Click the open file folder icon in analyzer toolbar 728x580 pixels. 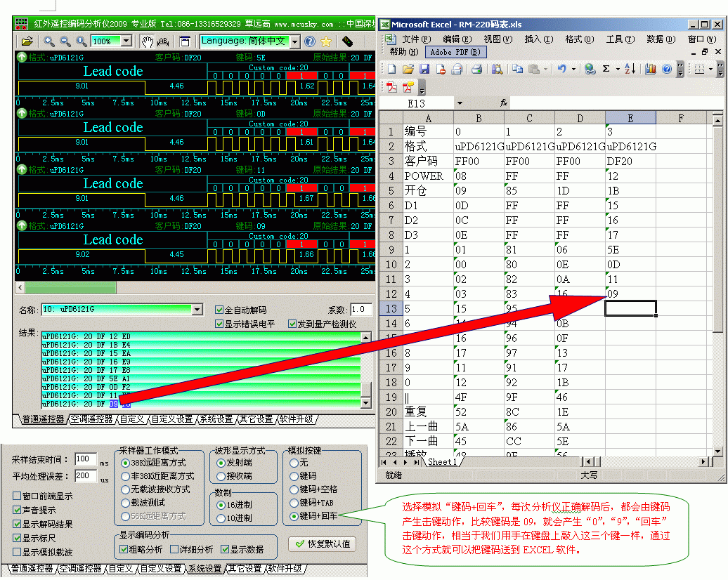point(26,41)
